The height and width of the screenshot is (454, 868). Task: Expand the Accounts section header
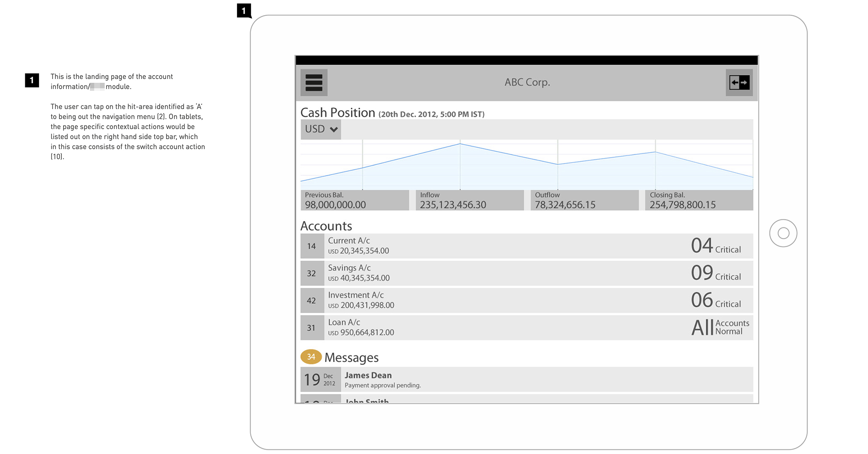(x=326, y=226)
